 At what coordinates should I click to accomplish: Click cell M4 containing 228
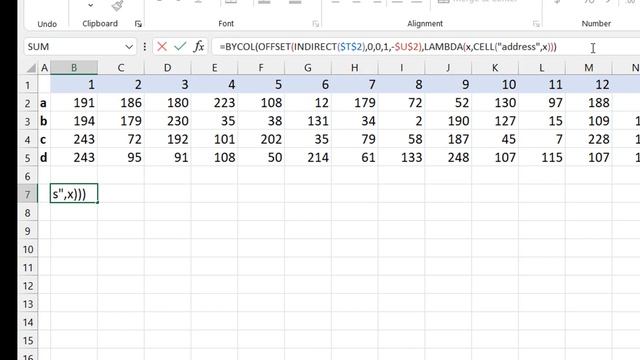(589, 140)
